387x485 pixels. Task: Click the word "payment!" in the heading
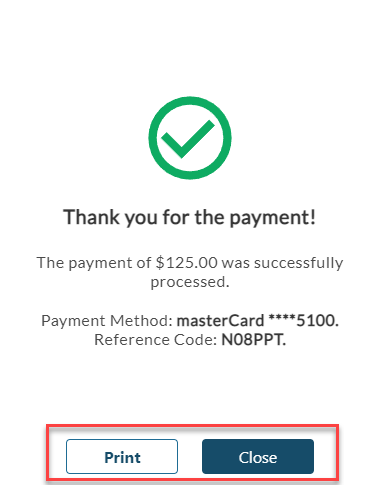click(273, 218)
